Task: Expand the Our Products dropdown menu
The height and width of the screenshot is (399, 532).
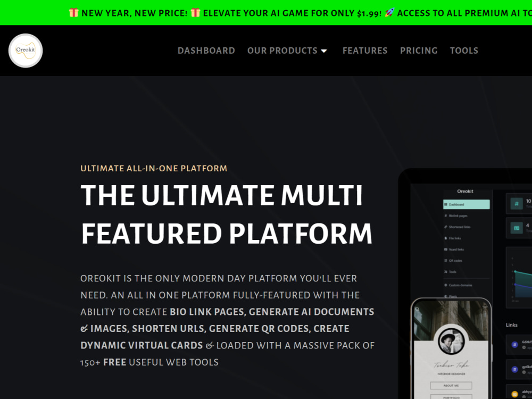Action: pos(287,51)
